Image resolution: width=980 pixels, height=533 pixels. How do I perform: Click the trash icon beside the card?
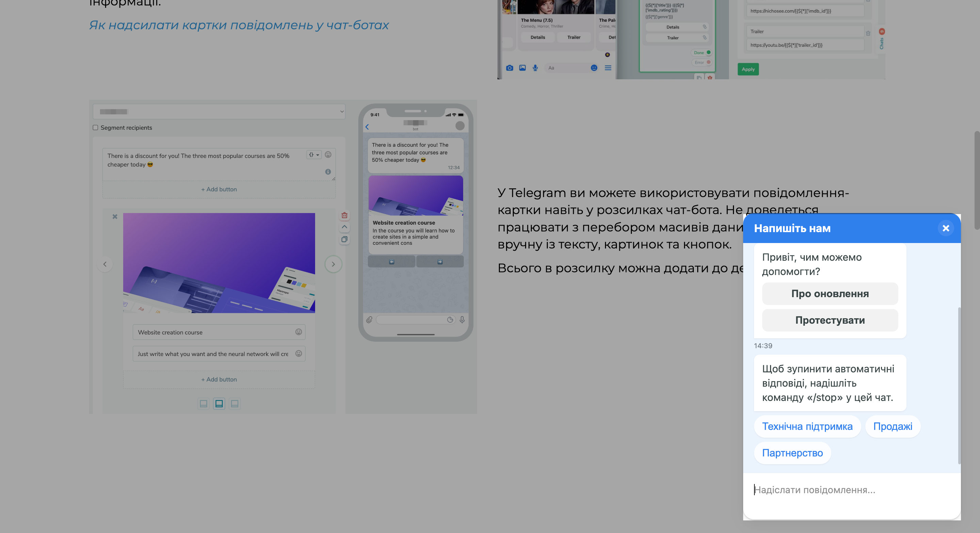344,215
